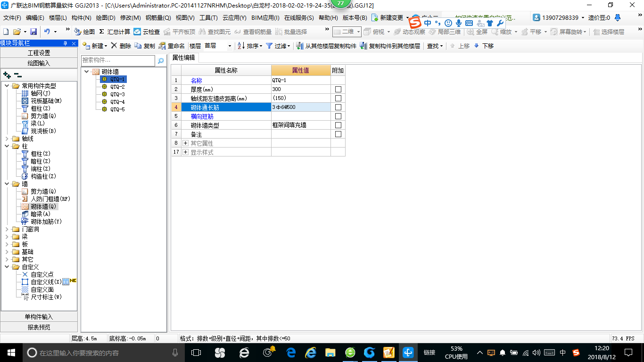Click the collapse-all minus icon in navigation panel
The image size is (644, 362).
[x=18, y=75]
